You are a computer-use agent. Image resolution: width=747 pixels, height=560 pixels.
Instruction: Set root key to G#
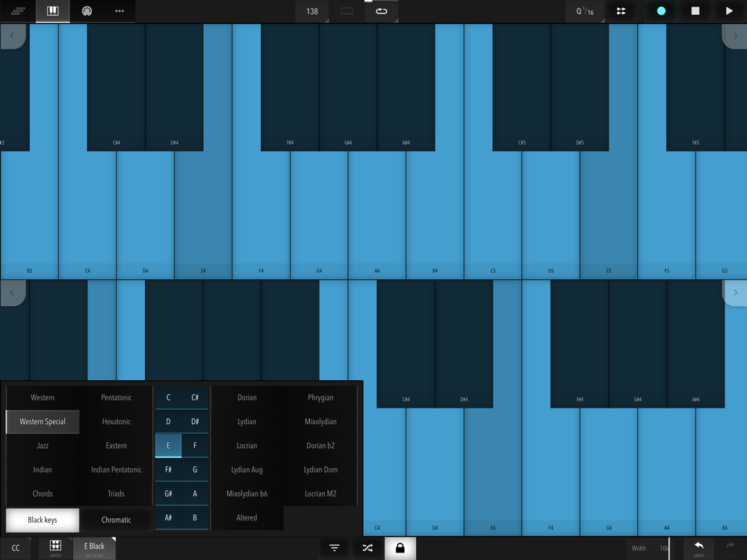[168, 494]
